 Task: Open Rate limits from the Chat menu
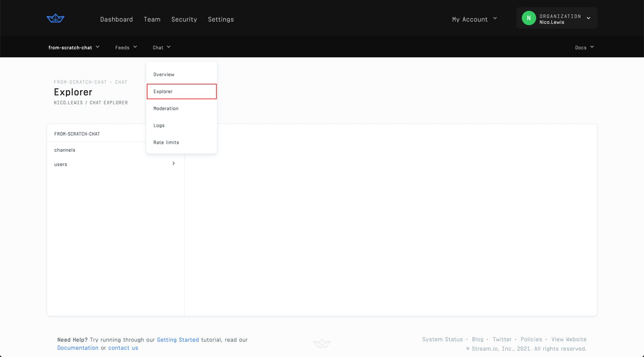tap(182, 142)
